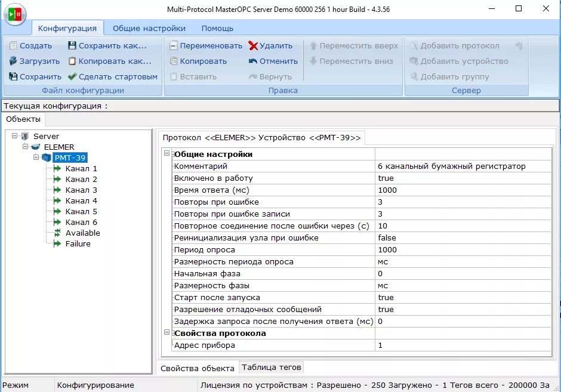Switch to the Свойства объекта tab
This screenshot has height=392, width=561.
click(197, 368)
